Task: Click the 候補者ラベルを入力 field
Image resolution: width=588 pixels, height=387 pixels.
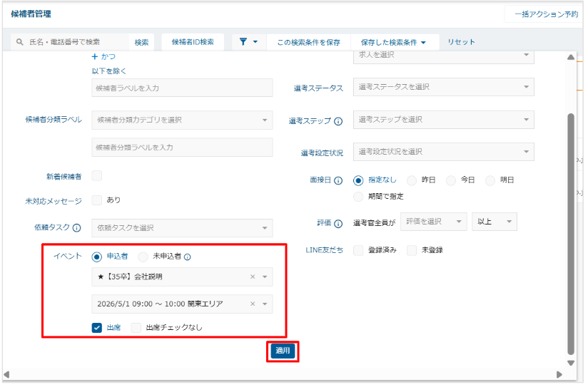Action: pyautogui.click(x=182, y=88)
